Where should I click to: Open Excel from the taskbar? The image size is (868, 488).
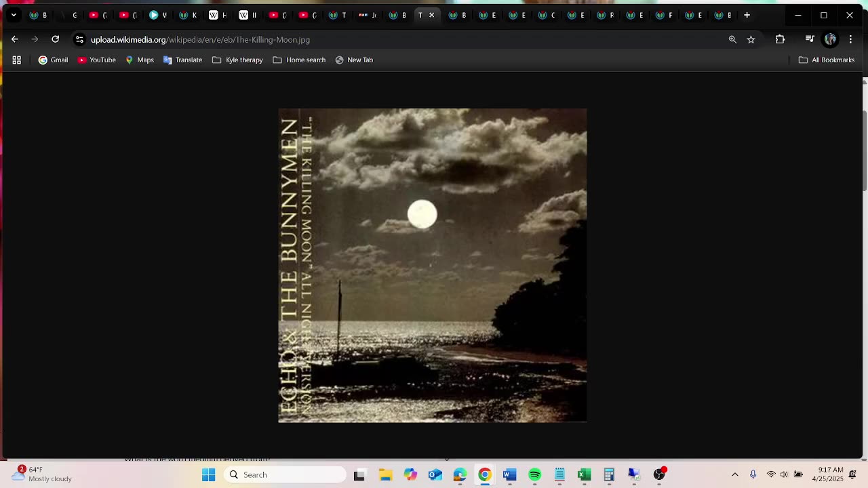click(x=585, y=474)
